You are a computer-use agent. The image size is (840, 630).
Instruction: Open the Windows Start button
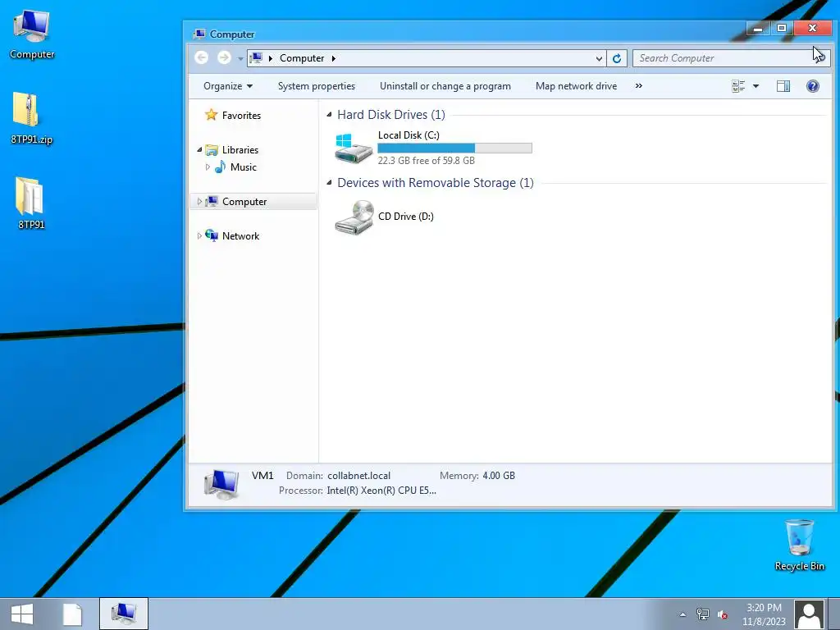point(22,614)
